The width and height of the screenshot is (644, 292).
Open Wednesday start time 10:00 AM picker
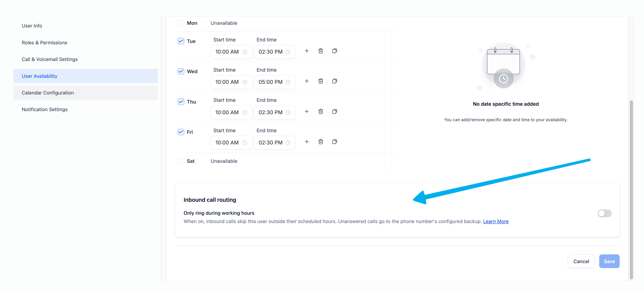tap(231, 82)
